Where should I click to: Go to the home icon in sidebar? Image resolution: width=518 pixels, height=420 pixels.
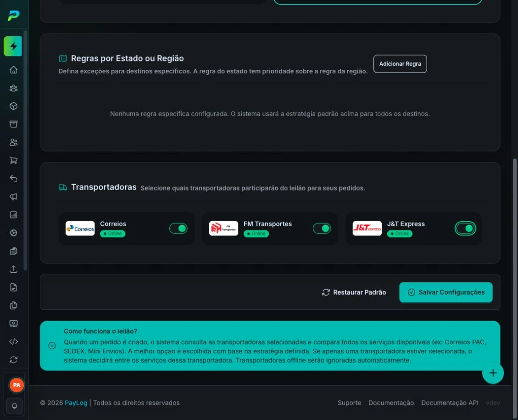click(x=14, y=70)
